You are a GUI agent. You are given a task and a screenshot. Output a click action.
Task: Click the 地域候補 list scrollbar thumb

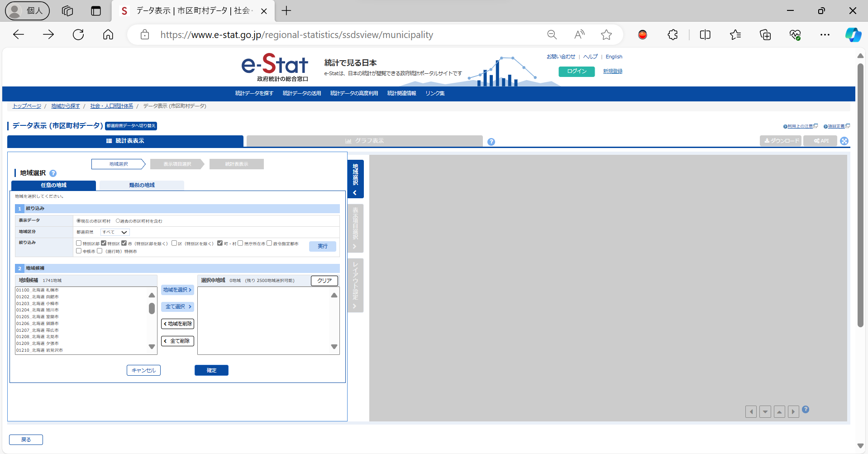[152, 308]
